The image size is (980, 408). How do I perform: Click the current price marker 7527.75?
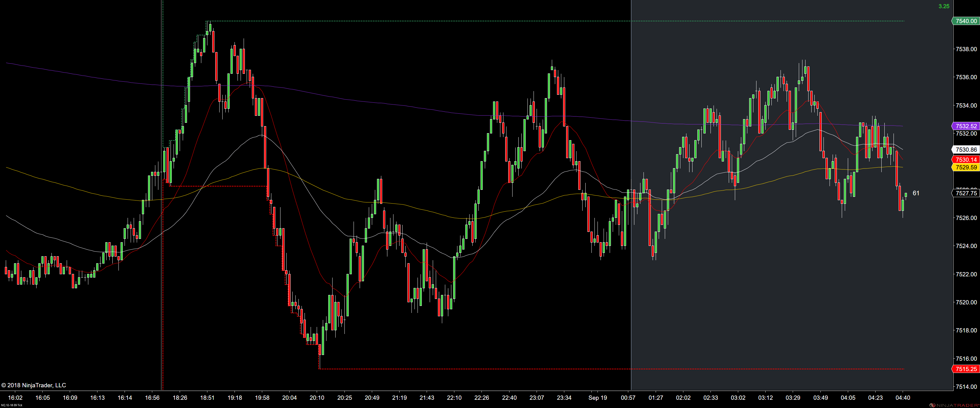click(966, 193)
